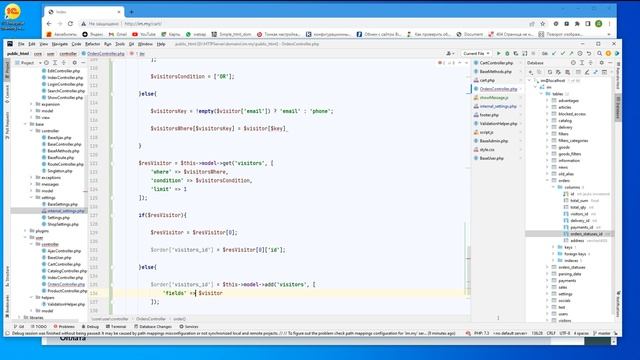Screen dimensions: 640x360
Task: Open user account icon in IDE toolbar
Action: [x=449, y=53]
